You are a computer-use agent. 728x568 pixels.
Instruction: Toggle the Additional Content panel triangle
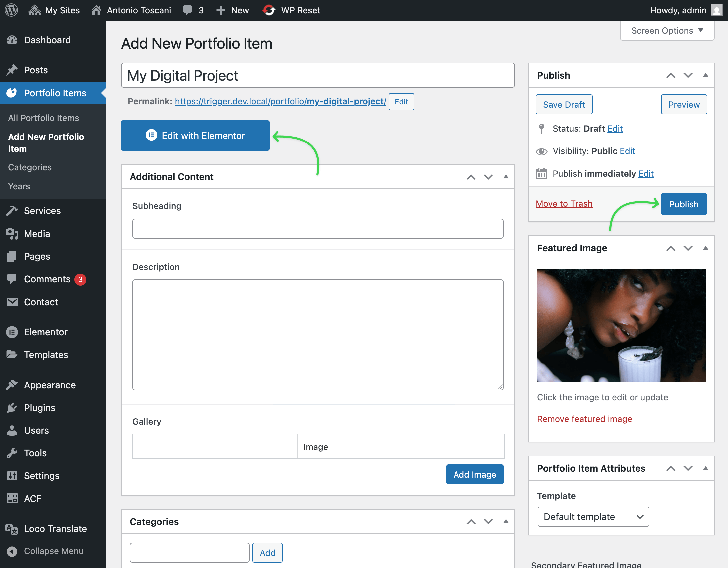506,177
